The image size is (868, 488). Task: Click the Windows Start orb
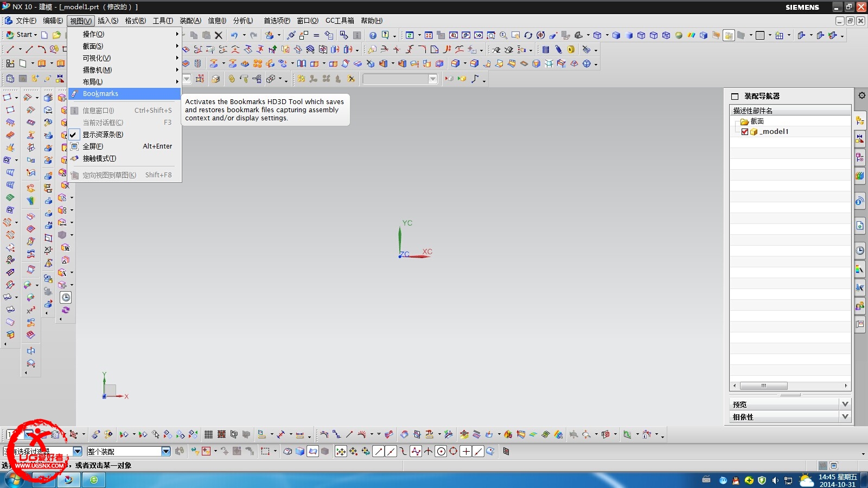[15, 480]
